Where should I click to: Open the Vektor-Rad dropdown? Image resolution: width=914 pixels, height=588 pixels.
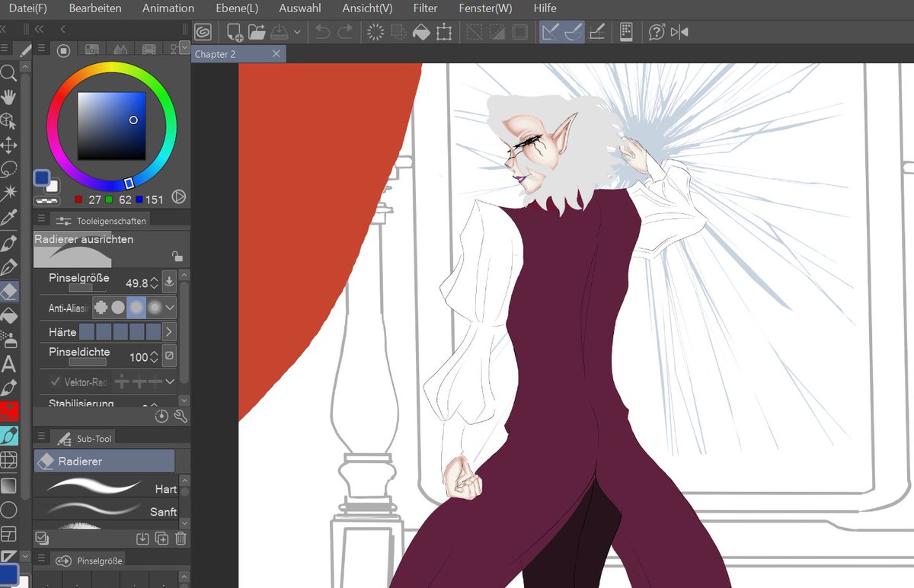pyautogui.click(x=170, y=382)
